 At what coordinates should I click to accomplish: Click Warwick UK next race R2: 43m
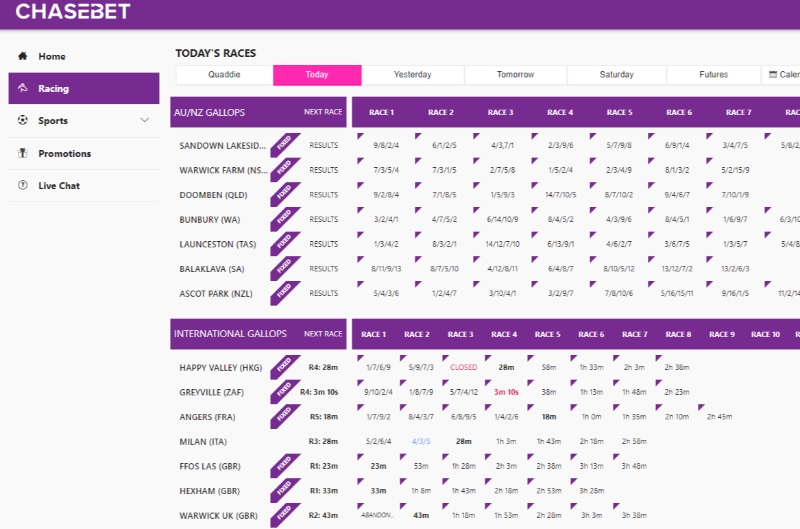click(x=323, y=515)
